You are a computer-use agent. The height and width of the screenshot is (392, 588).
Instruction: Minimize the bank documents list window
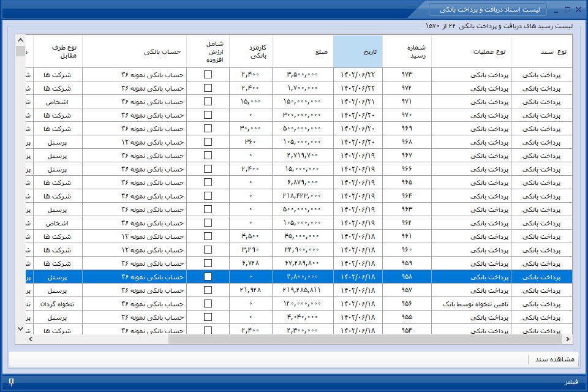click(556, 10)
